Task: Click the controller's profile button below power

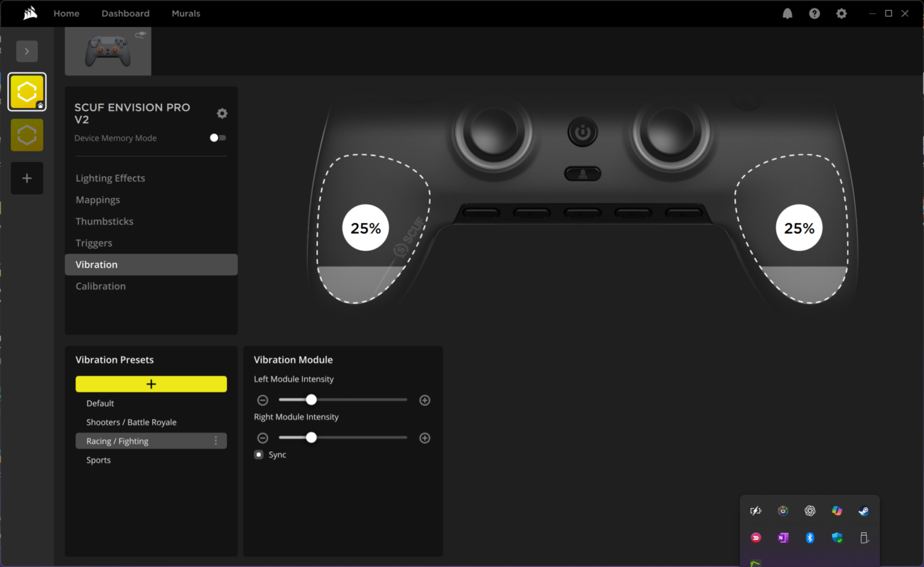Action: [583, 173]
